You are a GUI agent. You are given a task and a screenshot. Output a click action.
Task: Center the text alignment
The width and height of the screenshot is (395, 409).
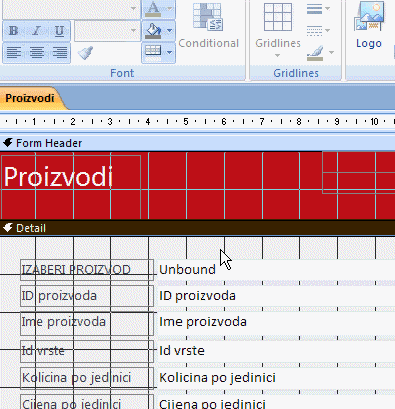(36, 52)
